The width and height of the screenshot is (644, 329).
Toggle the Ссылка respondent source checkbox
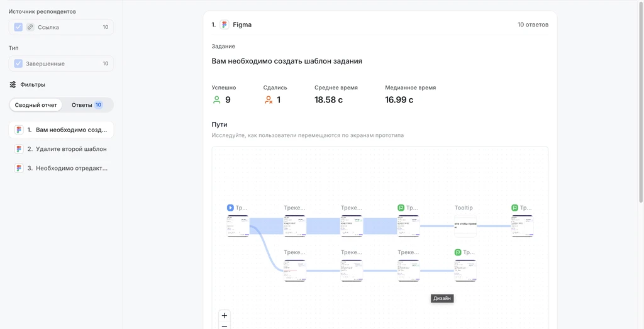click(x=18, y=27)
